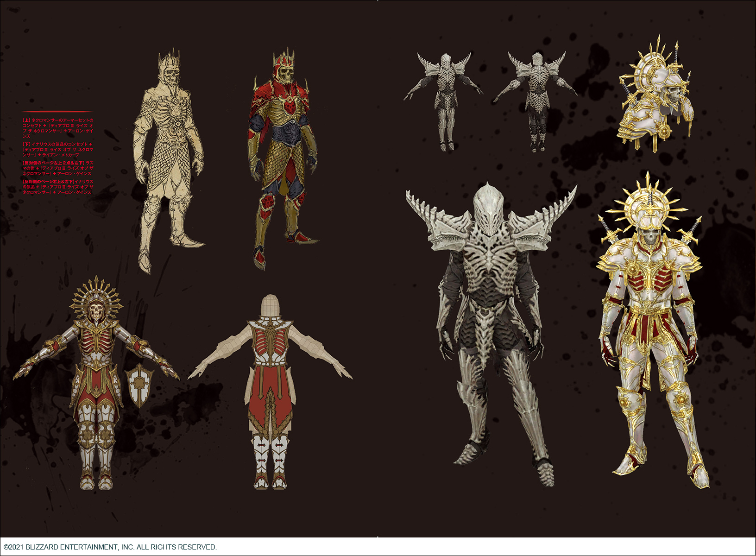Click the caption starting with 【反対側のページ左上２点＆左下】
756x556 pixels.
point(58,168)
